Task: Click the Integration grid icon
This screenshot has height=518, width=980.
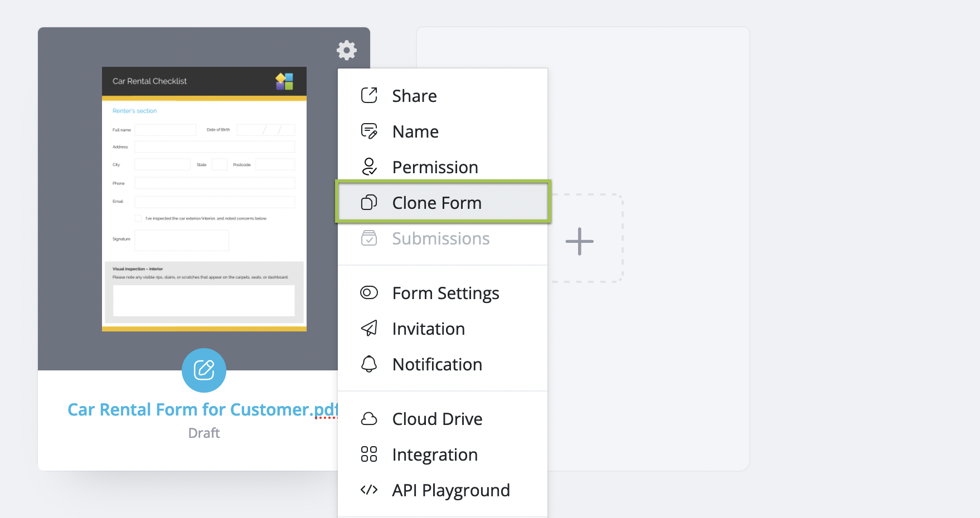Action: tap(369, 455)
